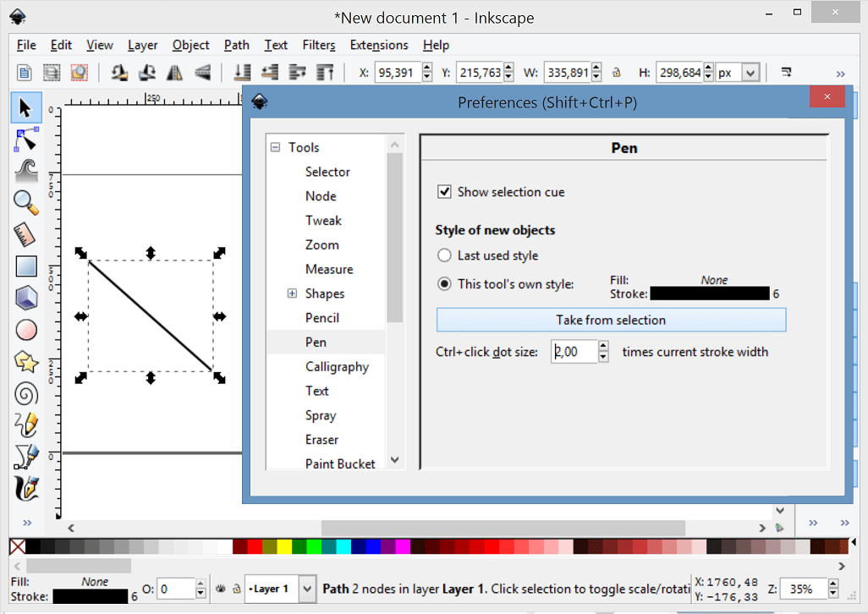Click the X coordinate input field
The width and height of the screenshot is (868, 614).
tap(398, 72)
